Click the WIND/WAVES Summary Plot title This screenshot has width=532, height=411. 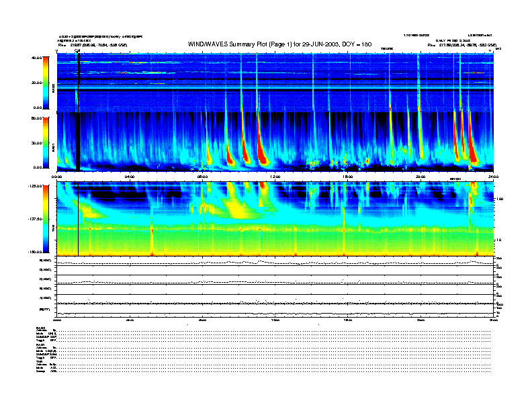point(279,44)
